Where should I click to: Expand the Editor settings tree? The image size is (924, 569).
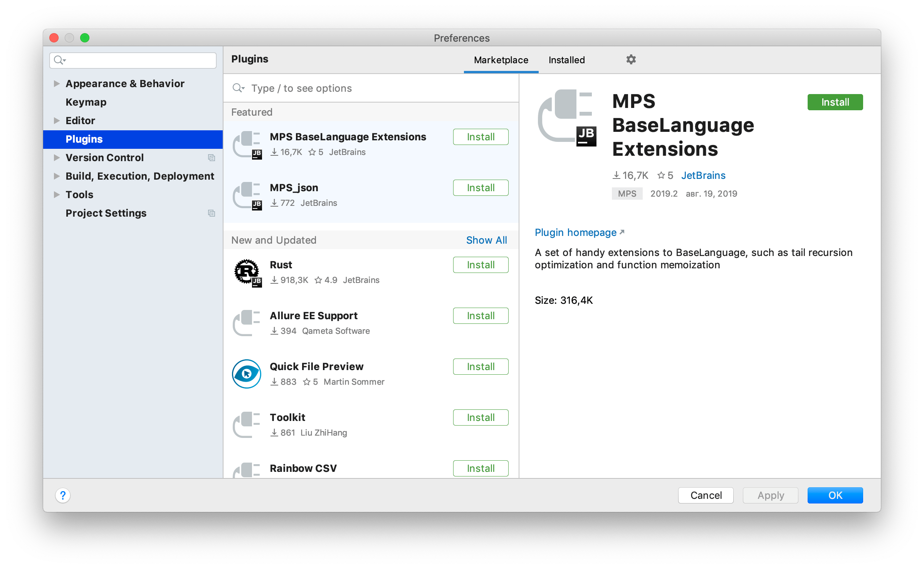tap(56, 120)
